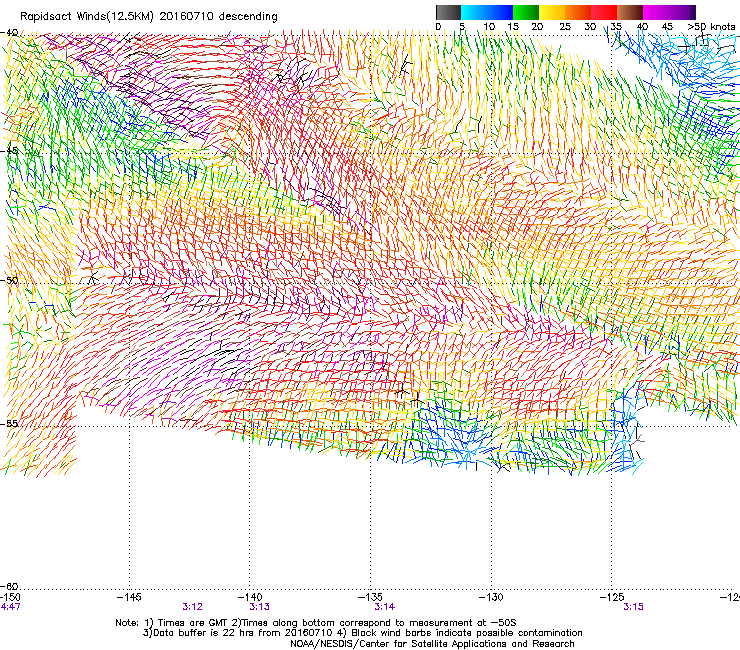
Task: Click the orange 25-30 knots color band
Action: click(578, 12)
